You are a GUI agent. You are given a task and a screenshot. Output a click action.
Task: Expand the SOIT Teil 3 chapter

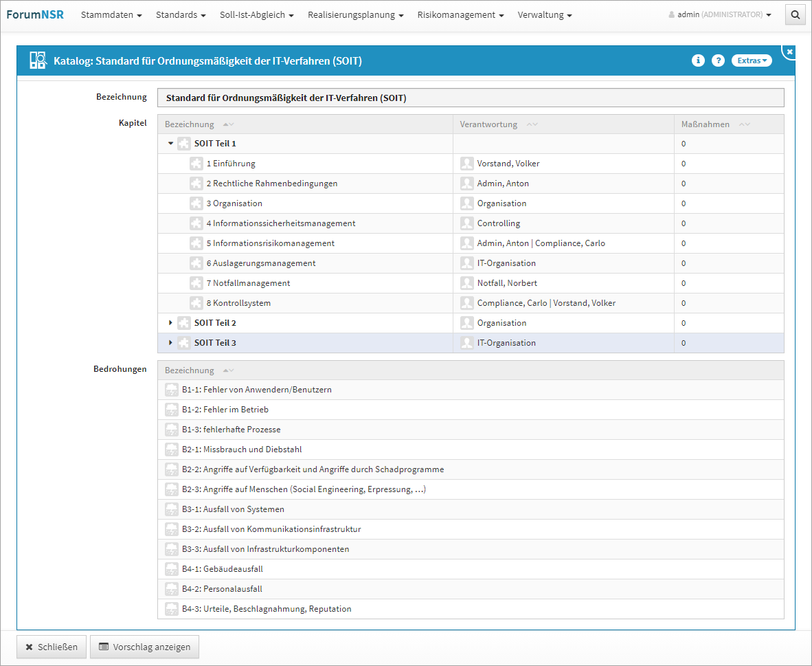[171, 343]
